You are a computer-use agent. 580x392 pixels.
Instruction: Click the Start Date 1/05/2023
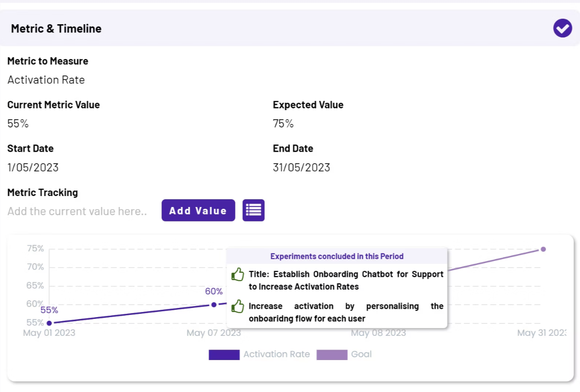pos(33,167)
